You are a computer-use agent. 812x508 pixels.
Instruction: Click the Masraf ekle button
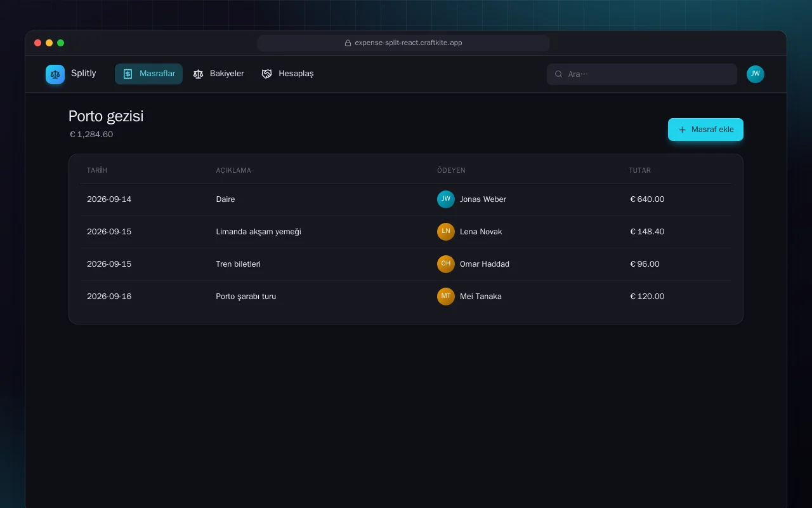pos(705,130)
